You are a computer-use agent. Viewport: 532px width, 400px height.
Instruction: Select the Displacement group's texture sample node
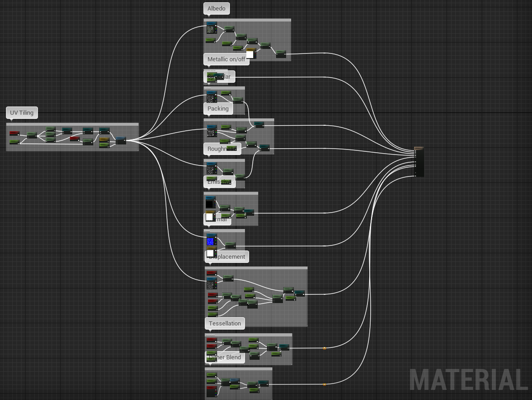211,283
